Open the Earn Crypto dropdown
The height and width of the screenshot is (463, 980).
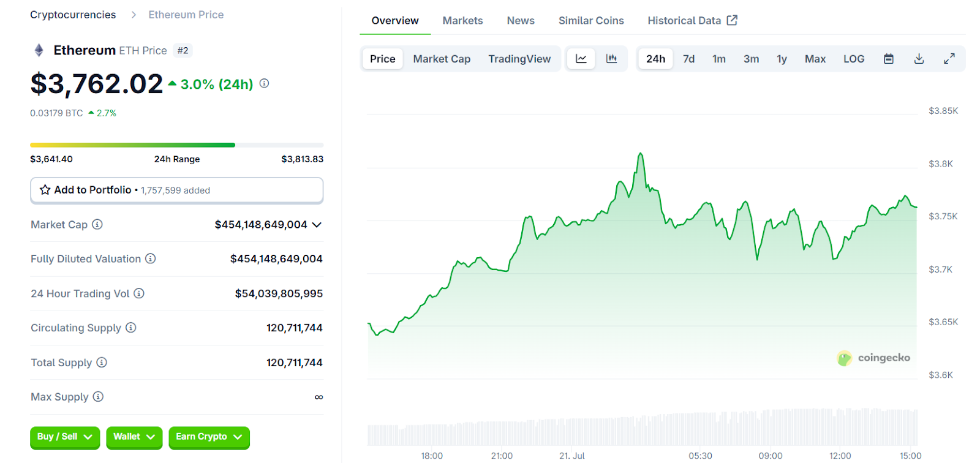[x=209, y=437]
